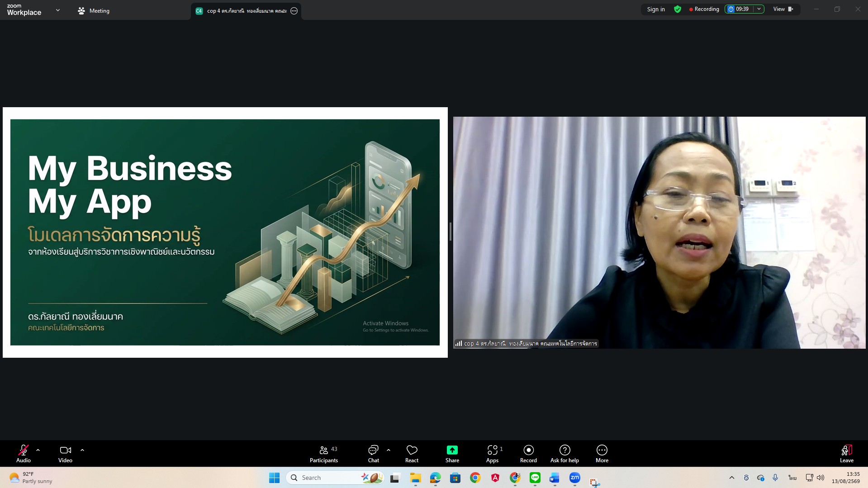Image resolution: width=868 pixels, height=488 pixels.
Task: Unmute the Audio microphone in Zoom
Action: pyautogui.click(x=24, y=454)
